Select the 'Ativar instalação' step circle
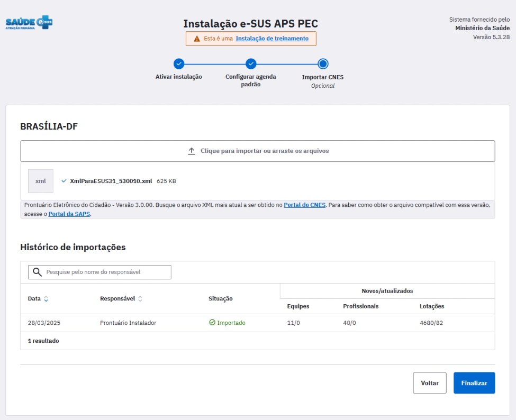This screenshot has height=420, width=516. 179,64
